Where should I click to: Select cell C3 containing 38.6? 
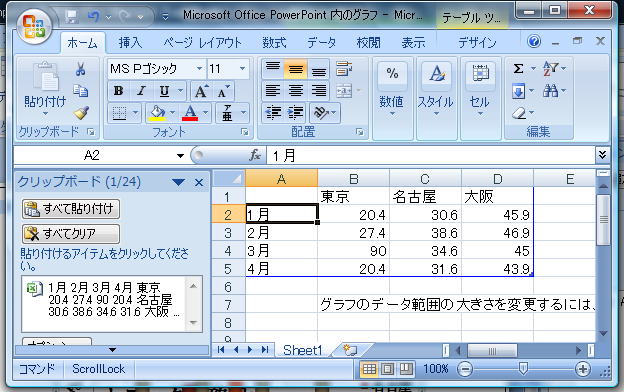pyautogui.click(x=425, y=232)
